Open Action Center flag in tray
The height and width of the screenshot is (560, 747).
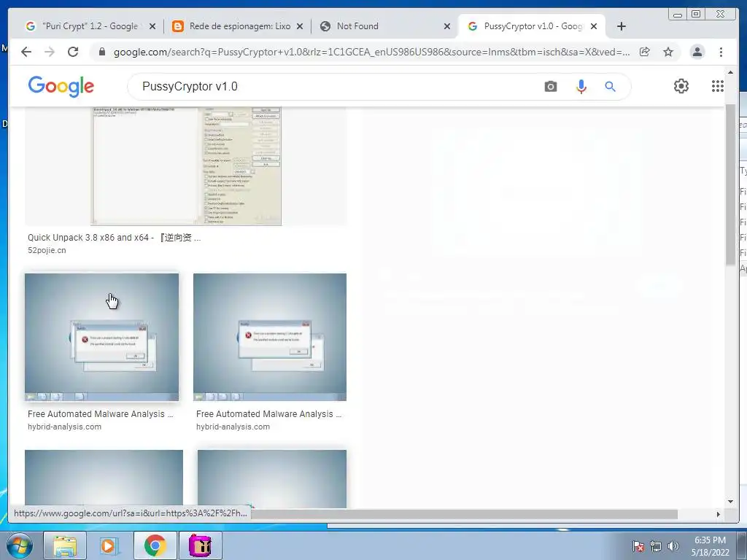[639, 546]
